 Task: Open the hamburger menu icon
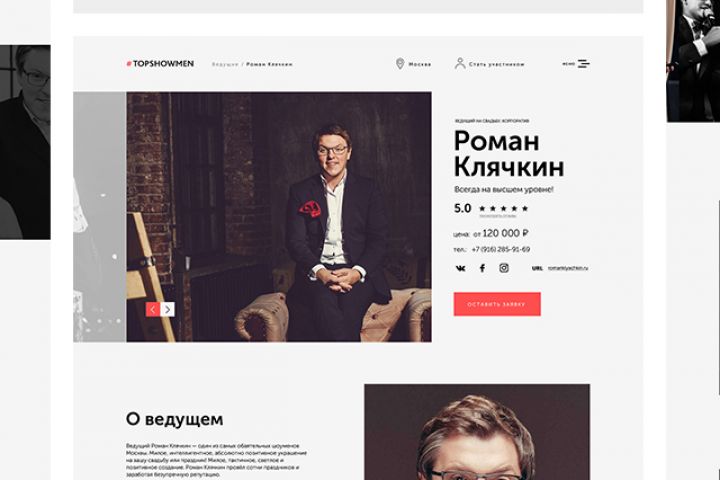[584, 64]
